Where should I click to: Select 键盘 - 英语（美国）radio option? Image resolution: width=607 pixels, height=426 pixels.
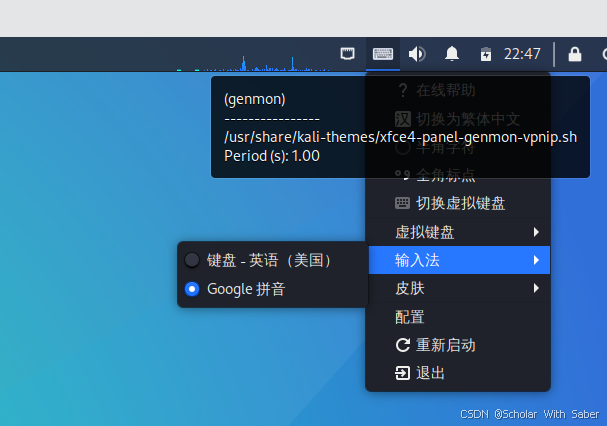[x=273, y=260]
